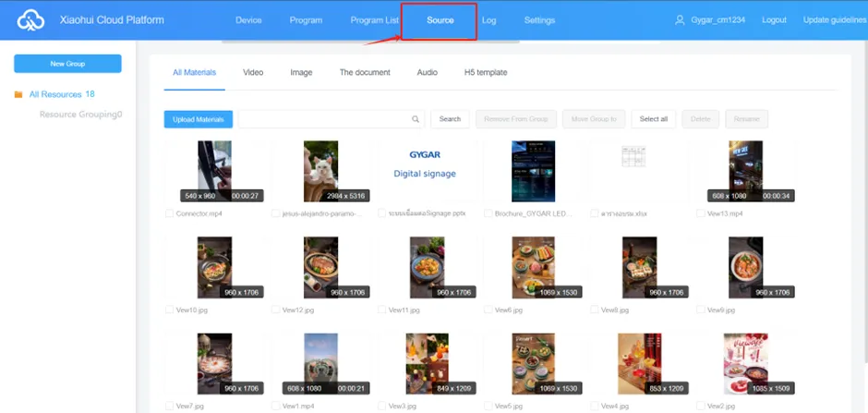Focus the materials search input field
868x413 pixels.
click(331, 119)
